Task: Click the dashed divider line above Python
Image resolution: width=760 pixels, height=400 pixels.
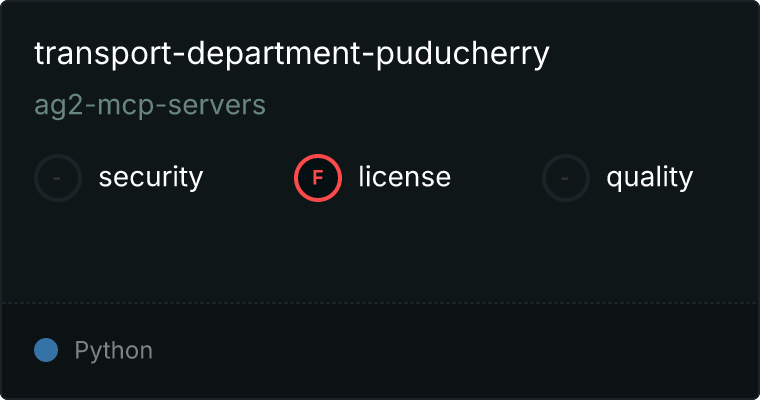Action: (380, 303)
